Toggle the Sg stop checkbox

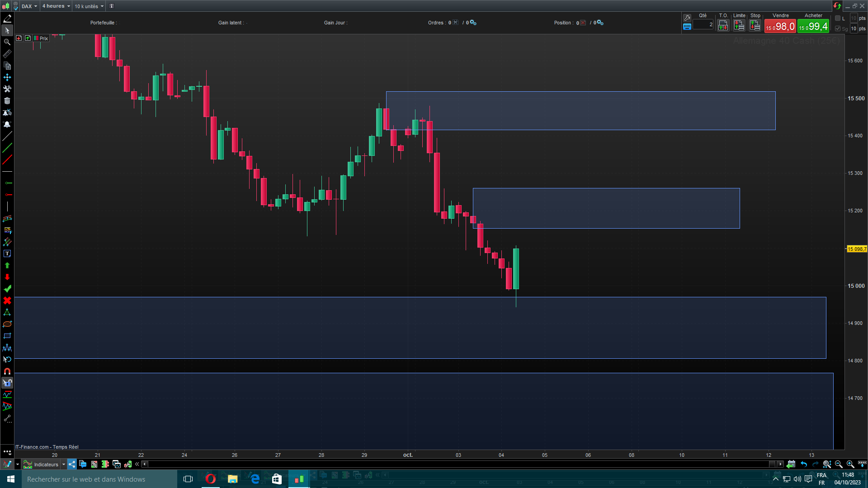point(838,28)
